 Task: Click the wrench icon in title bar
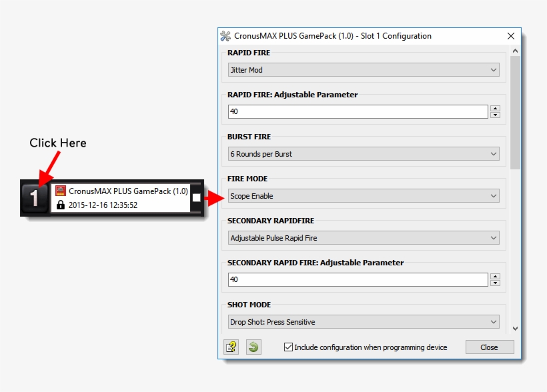[x=225, y=36]
